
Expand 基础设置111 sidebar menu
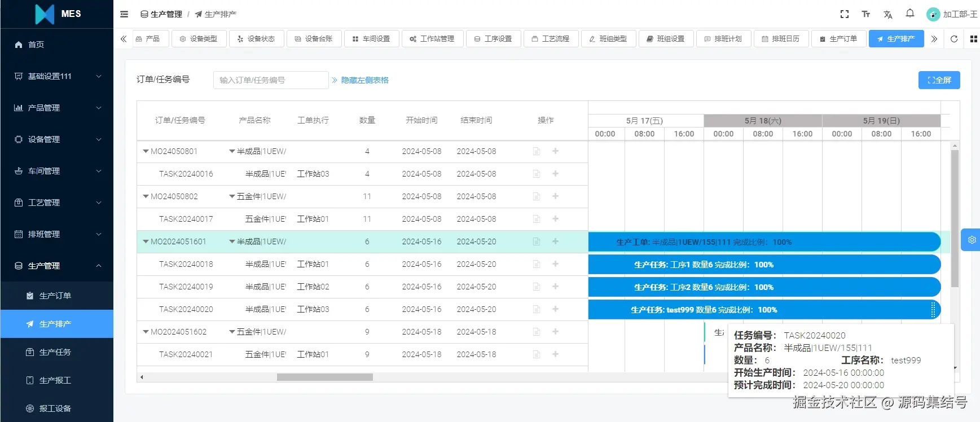(x=56, y=76)
